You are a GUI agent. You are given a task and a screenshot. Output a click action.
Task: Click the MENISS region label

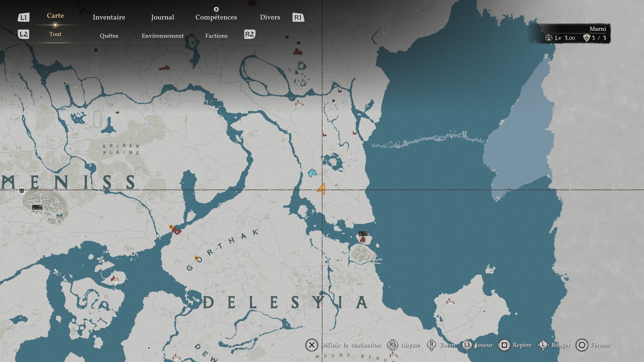[68, 182]
